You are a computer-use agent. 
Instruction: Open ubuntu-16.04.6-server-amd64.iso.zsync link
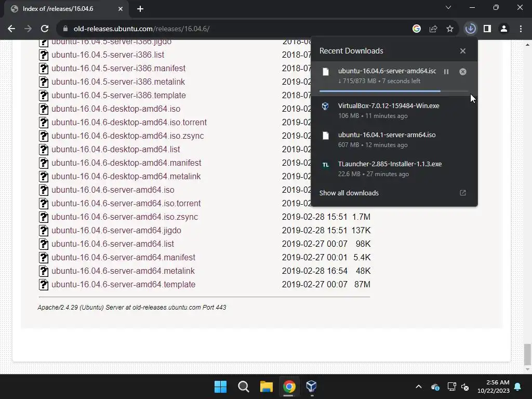[125, 217]
